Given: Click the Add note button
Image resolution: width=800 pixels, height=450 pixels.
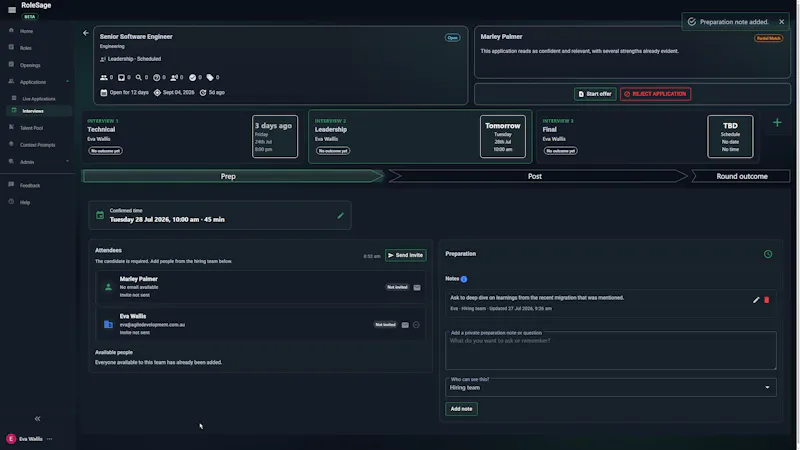Looking at the screenshot, I should click(x=461, y=409).
